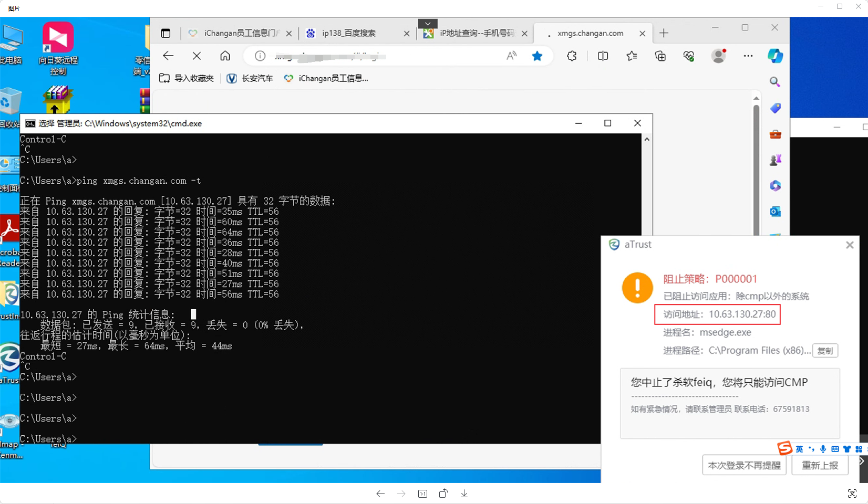Screen dimensions: 868x504
Task: Click the Edge back arrow button
Action: tap(168, 56)
